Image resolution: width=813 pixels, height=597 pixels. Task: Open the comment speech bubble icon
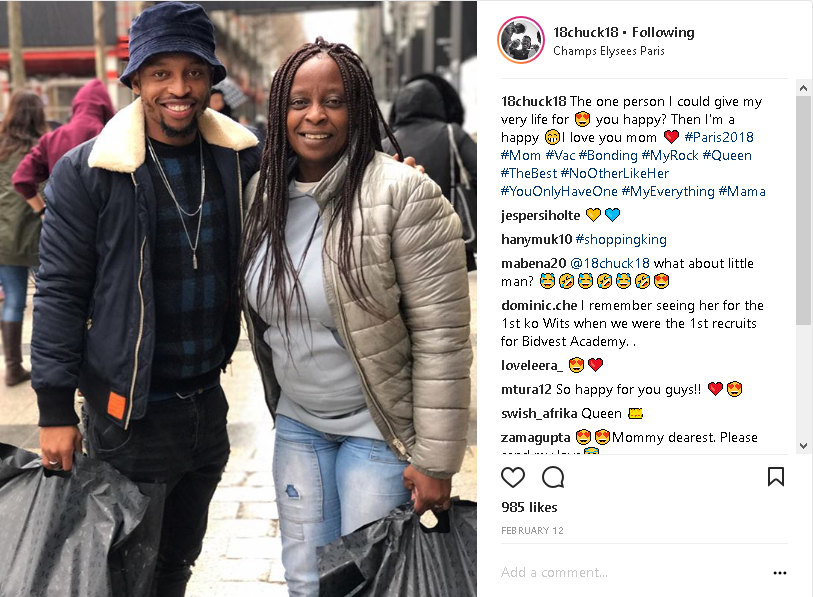tap(553, 477)
